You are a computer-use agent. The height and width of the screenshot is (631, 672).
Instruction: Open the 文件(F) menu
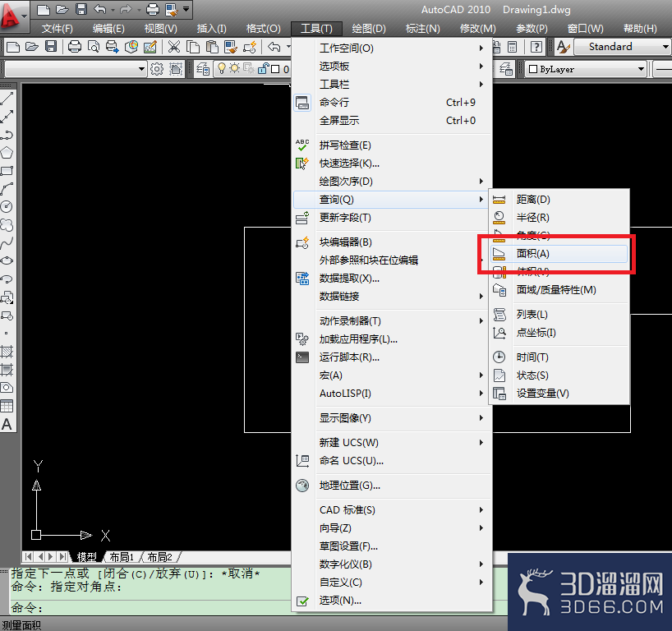point(57,29)
